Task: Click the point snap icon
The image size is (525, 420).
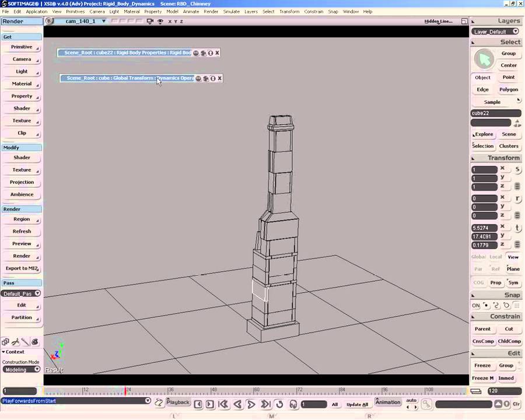Action: tap(486, 306)
